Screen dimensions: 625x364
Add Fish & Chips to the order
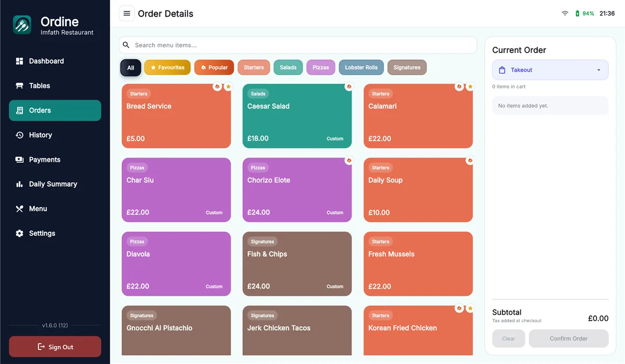coord(297,264)
